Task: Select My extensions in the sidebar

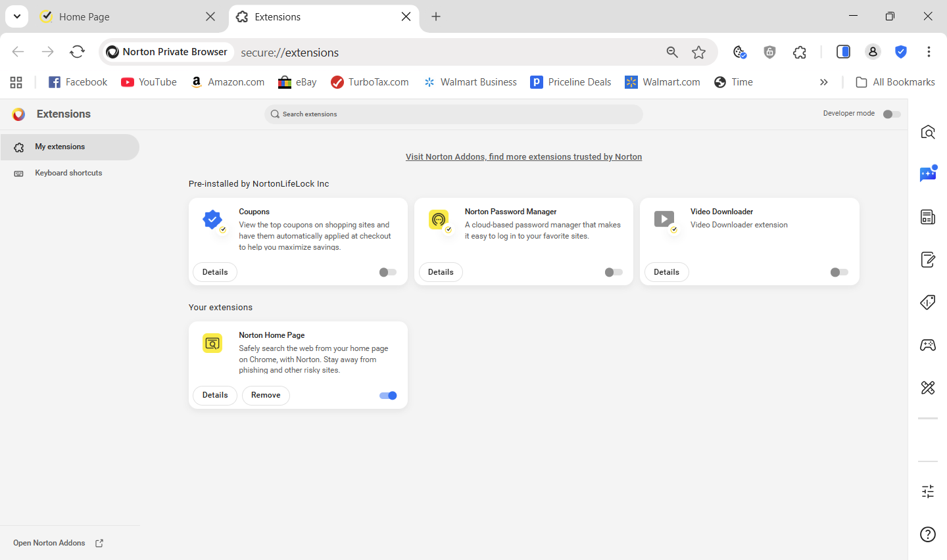Action: pyautogui.click(x=70, y=147)
